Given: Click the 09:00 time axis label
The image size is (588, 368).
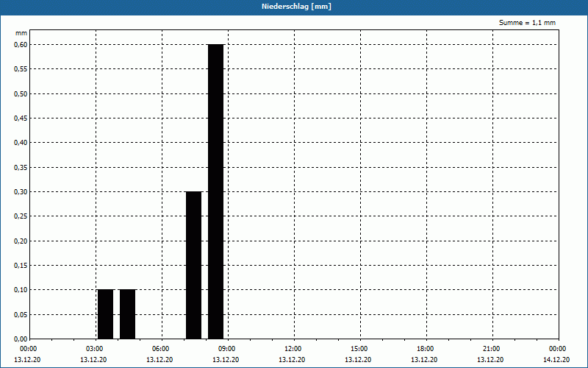Looking at the screenshot, I should [x=228, y=349].
